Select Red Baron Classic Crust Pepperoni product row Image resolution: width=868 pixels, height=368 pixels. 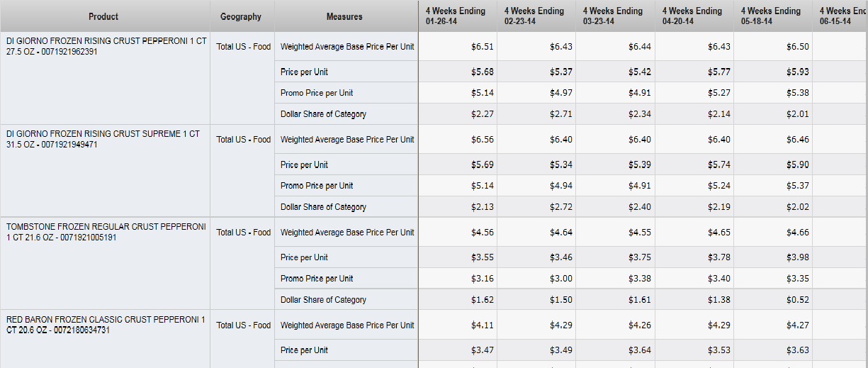pos(106,324)
